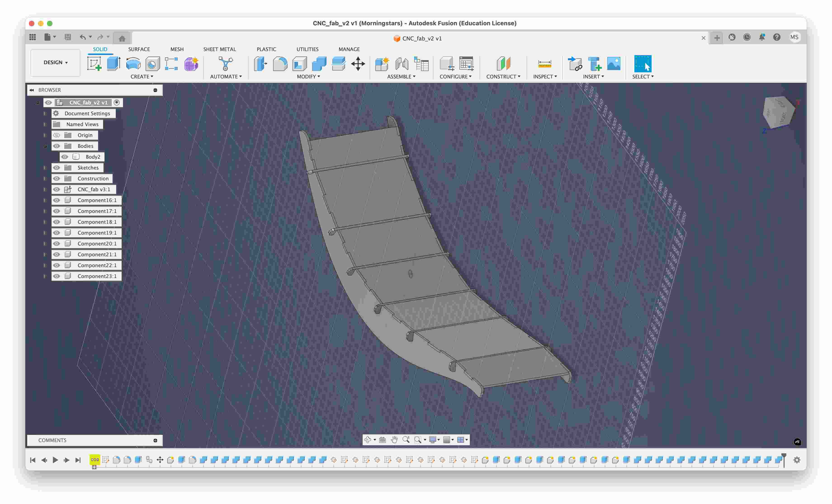Click the Insert Derive icon

coord(575,64)
